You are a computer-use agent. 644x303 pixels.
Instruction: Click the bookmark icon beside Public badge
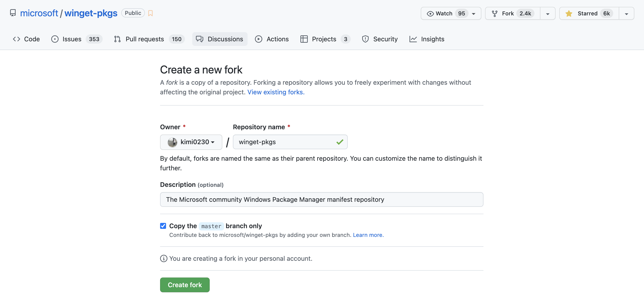click(150, 13)
